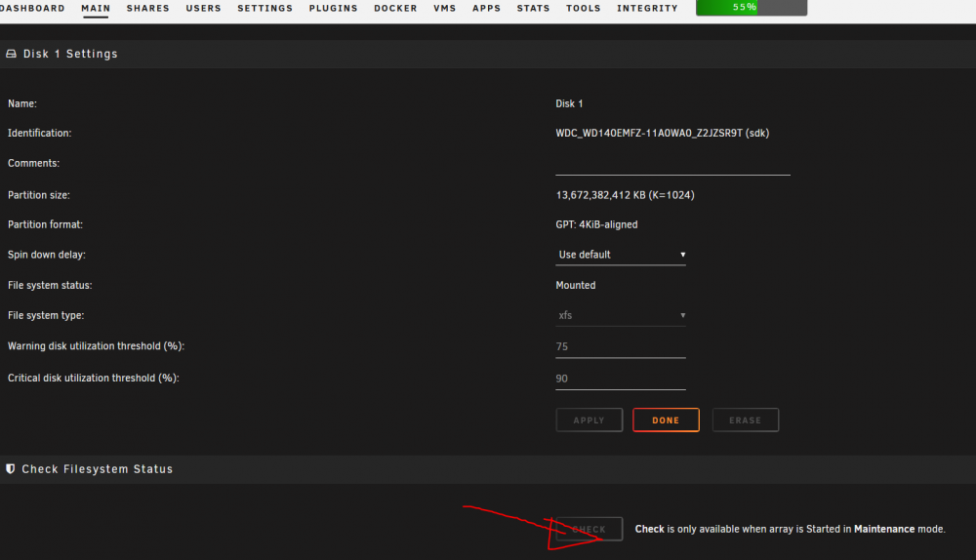Open the VMs tab
The width and height of the screenshot is (976, 560).
click(x=444, y=8)
